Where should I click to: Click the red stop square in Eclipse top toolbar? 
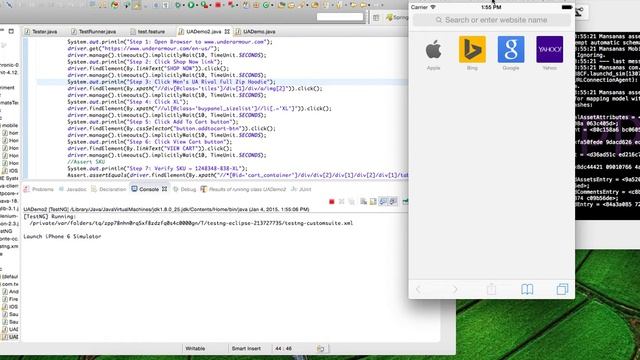218,5
